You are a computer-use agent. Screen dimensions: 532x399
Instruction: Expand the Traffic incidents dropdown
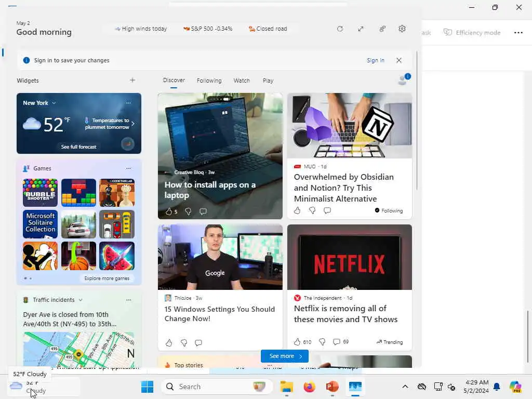[81, 300]
